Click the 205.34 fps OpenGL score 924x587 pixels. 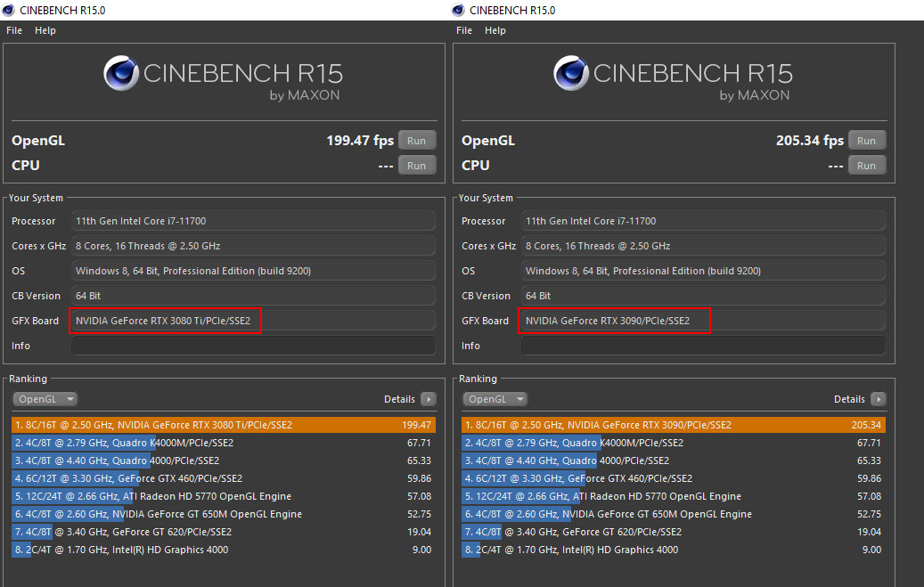click(x=810, y=140)
